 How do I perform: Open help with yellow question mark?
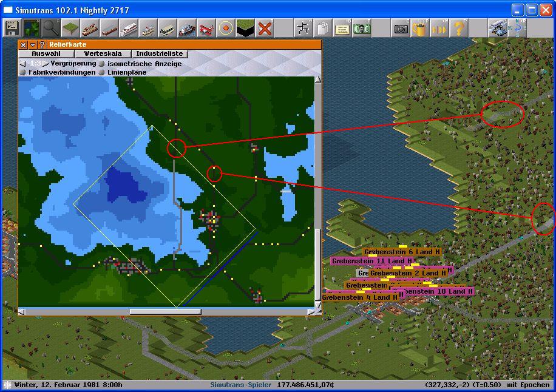click(x=459, y=28)
